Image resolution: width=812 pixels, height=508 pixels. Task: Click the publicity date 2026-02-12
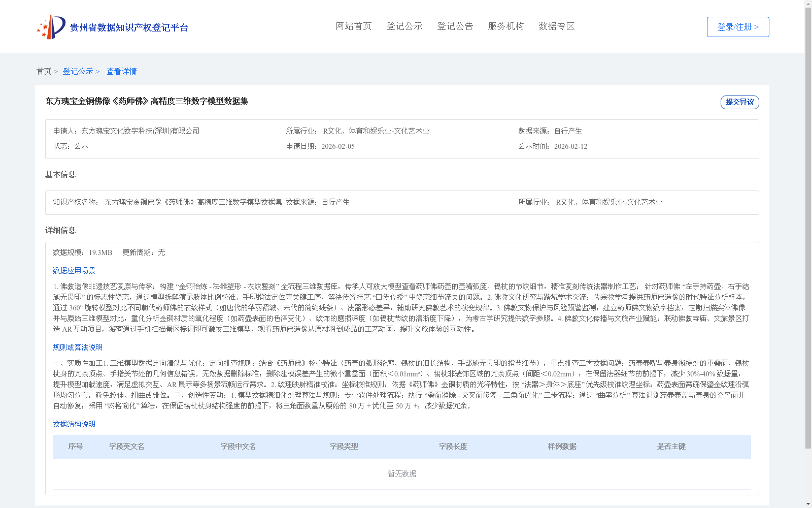(x=570, y=146)
